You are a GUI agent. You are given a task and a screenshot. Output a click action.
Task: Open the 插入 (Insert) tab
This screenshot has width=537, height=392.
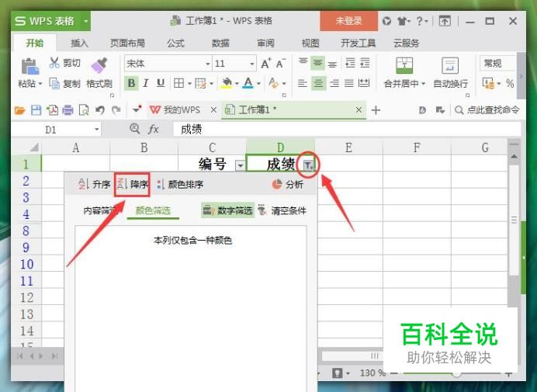pyautogui.click(x=79, y=43)
